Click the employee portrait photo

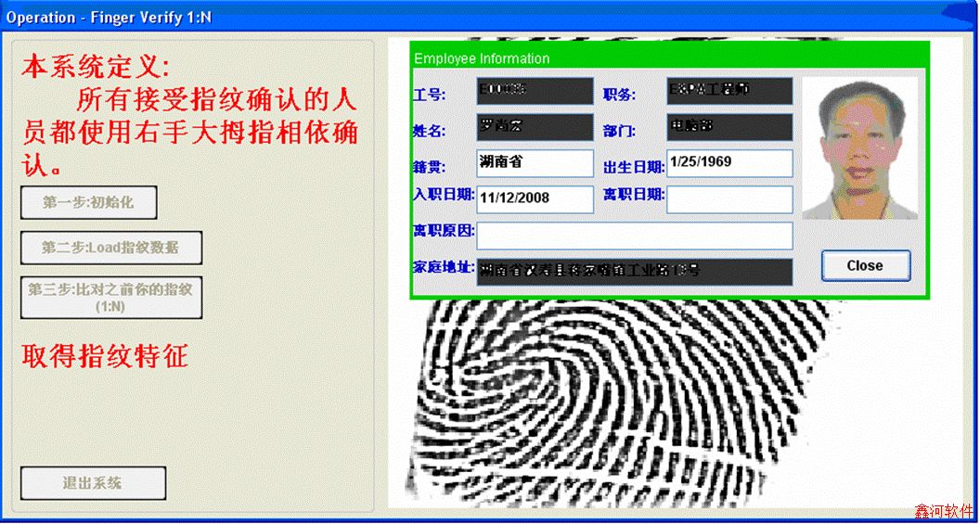[860, 148]
